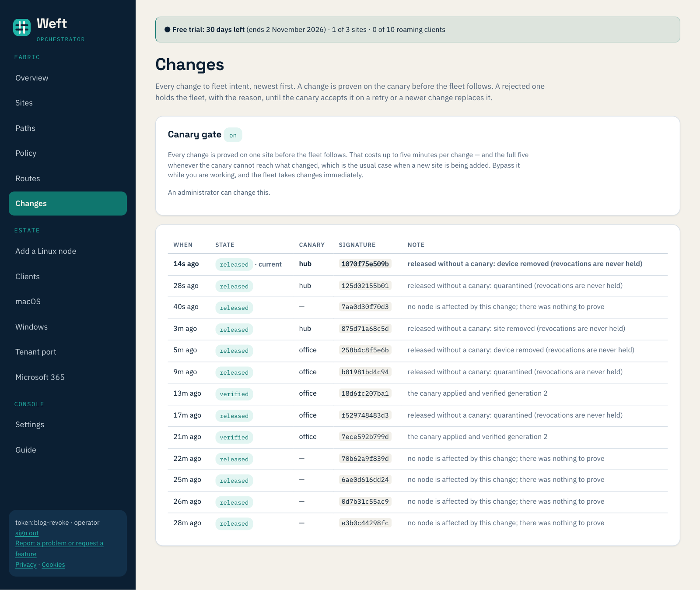Click the Canary gate 'on' badge
This screenshot has width=700, height=590.
233,135
